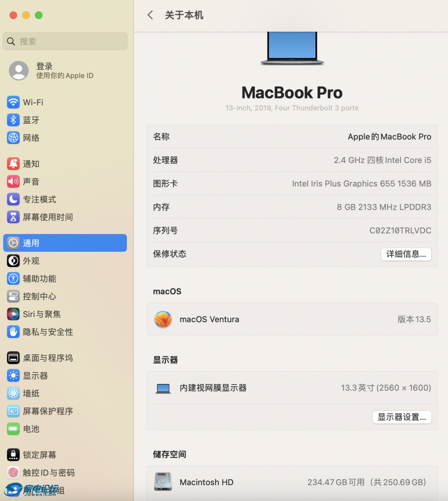Open Bluetooth (蓝牙) settings icon
The width and height of the screenshot is (448, 501).
click(13, 120)
